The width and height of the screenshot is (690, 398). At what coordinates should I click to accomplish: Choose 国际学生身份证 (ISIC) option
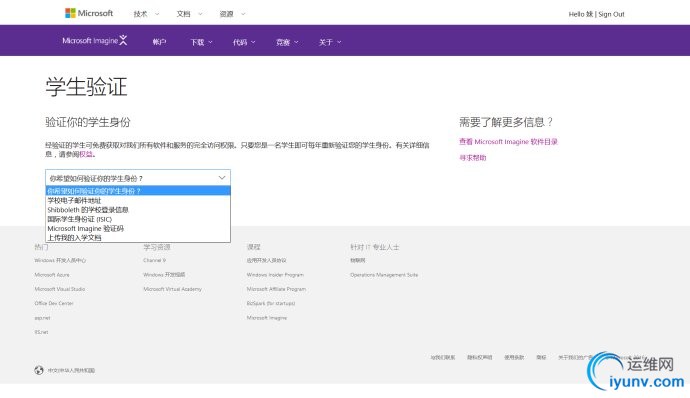[x=138, y=219]
